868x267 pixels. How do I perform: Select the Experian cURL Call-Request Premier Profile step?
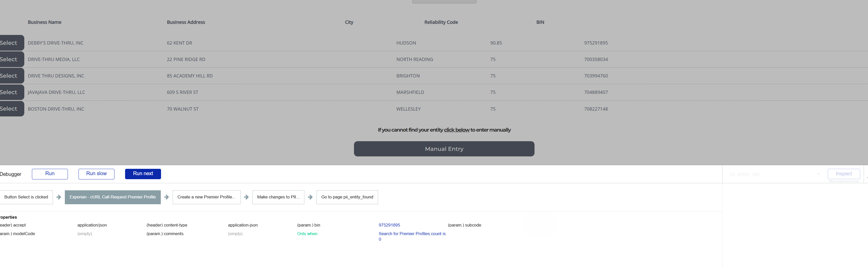(x=112, y=197)
